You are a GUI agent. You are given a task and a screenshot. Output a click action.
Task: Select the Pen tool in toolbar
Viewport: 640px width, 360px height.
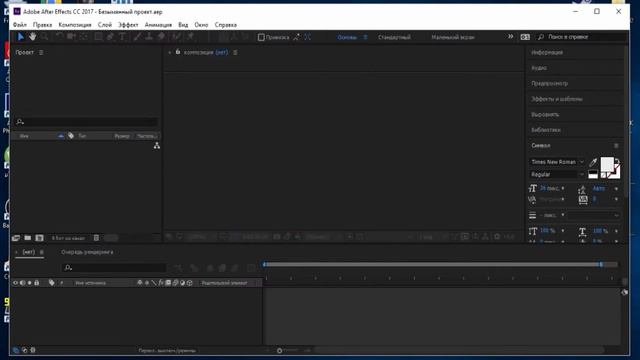click(x=110, y=37)
